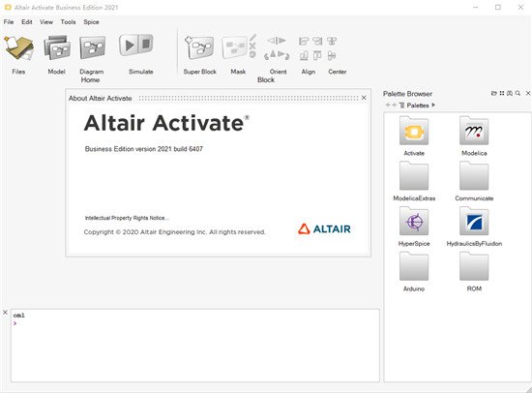Open the Intellectual Property Rights Notice link
The height and width of the screenshot is (393, 532).
tap(127, 218)
